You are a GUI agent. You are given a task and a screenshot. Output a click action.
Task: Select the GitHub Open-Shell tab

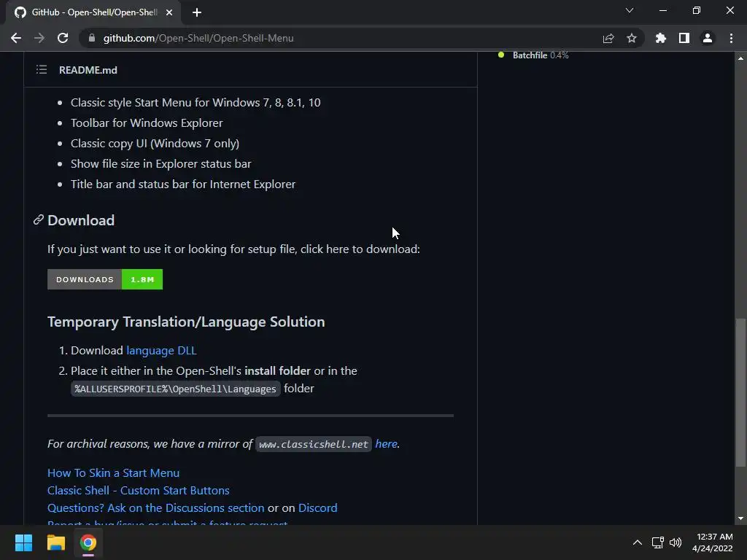point(93,12)
